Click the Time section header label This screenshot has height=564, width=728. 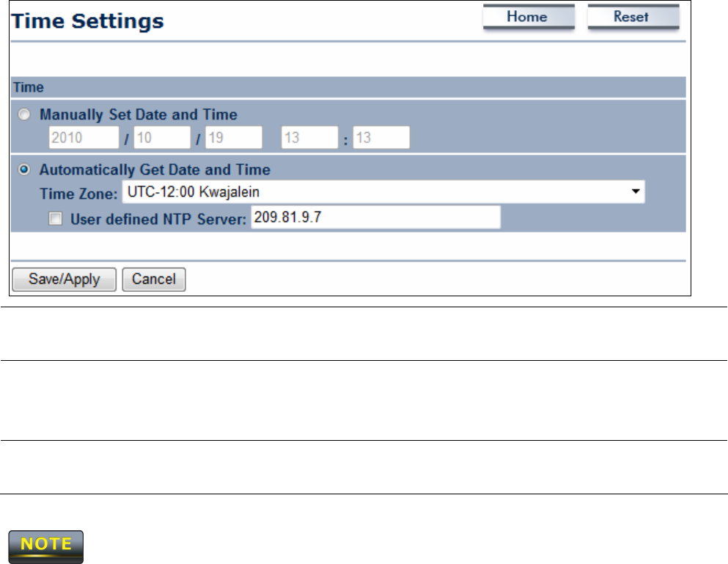(29, 87)
